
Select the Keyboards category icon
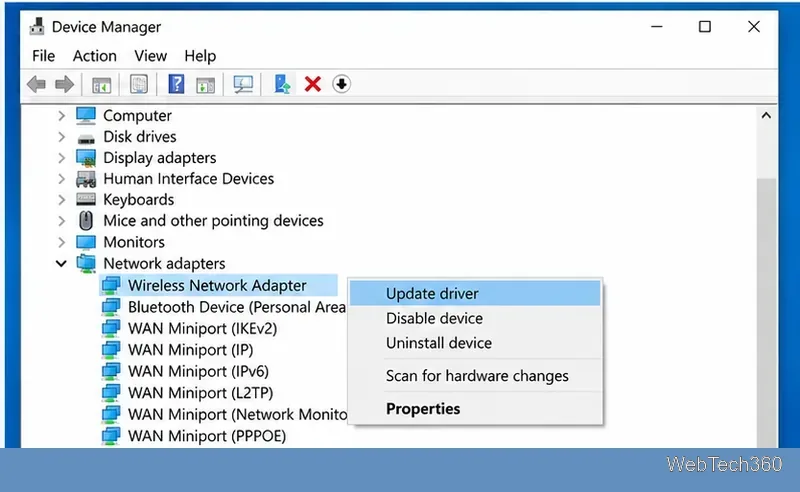[86, 199]
